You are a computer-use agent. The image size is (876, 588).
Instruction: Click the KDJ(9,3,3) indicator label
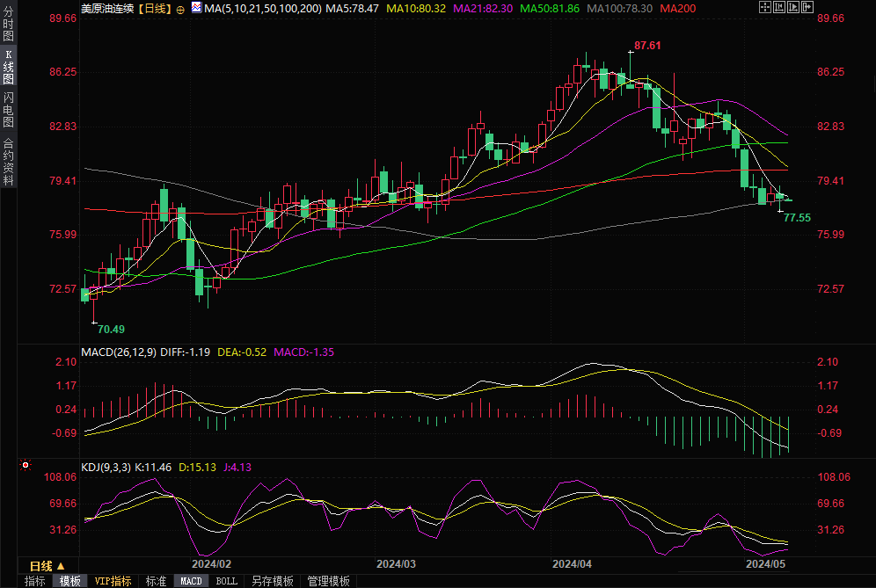[x=106, y=468]
